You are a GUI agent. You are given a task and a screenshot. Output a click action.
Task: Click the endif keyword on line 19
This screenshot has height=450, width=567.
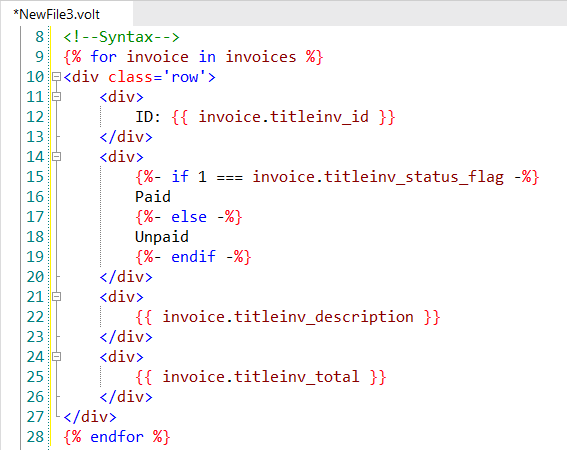pos(193,257)
